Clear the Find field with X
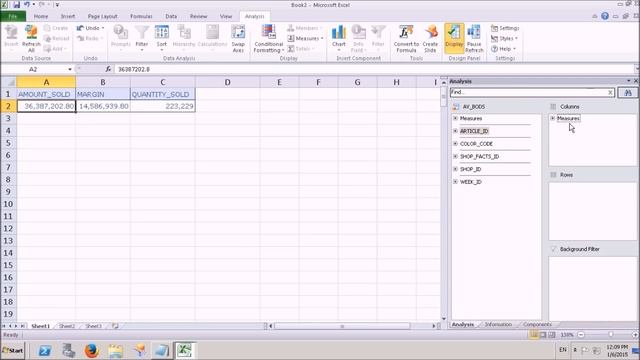640x360 pixels. point(610,93)
